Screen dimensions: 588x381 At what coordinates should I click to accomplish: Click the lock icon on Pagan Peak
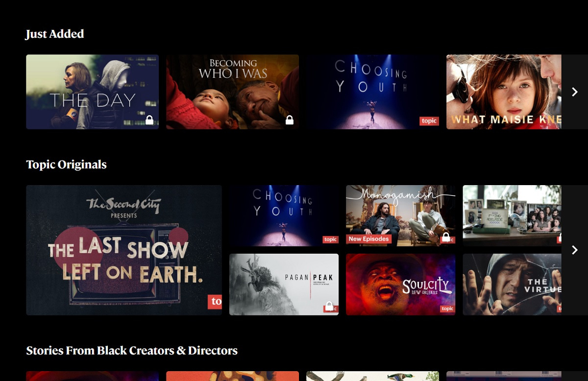[x=329, y=307]
